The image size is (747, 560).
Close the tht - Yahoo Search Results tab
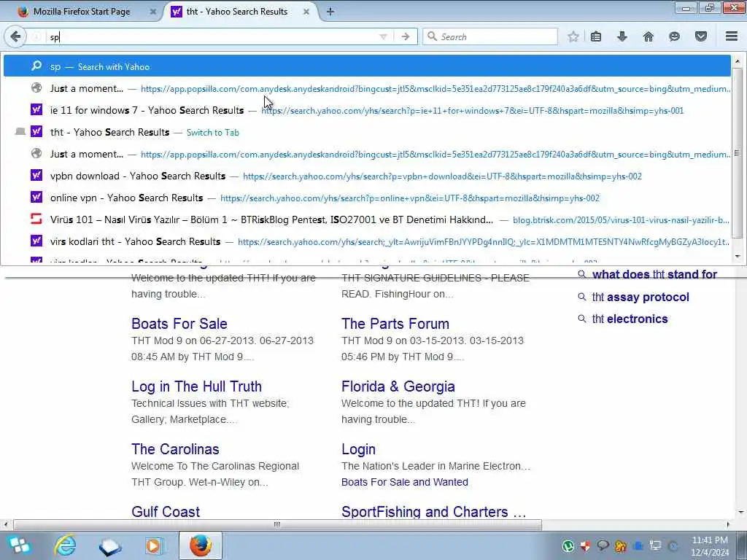click(306, 12)
